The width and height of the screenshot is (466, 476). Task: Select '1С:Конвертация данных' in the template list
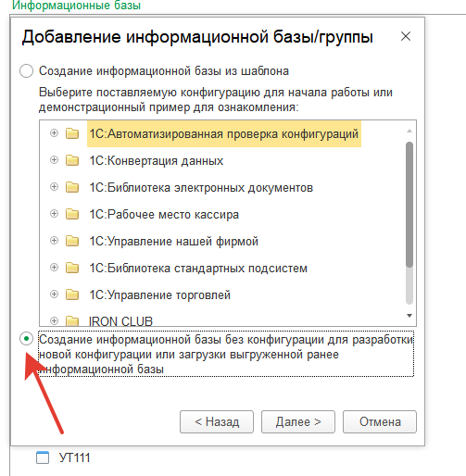(x=157, y=161)
